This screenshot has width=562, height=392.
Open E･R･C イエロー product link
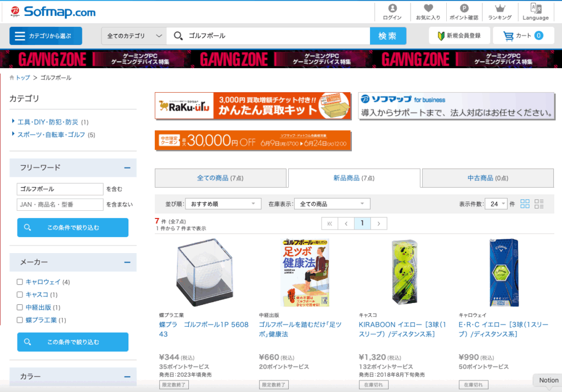coord(504,329)
